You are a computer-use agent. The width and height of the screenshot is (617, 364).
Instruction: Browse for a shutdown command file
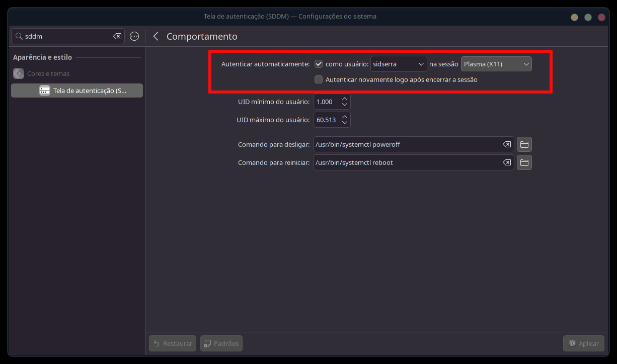coord(524,144)
